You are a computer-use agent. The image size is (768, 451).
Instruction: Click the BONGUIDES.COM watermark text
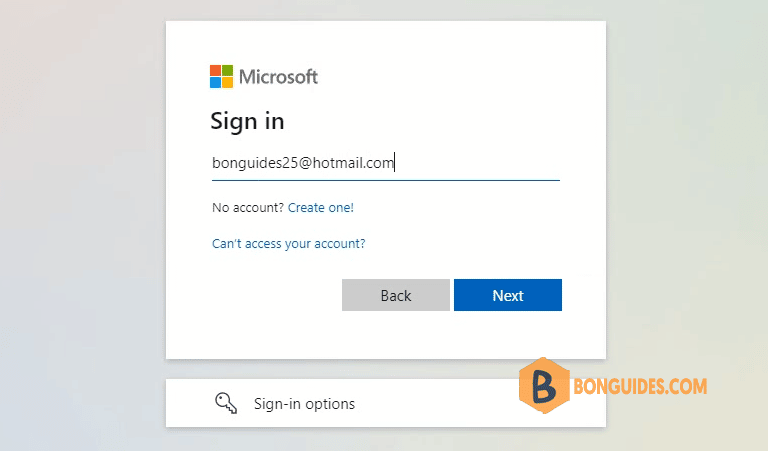[640, 386]
